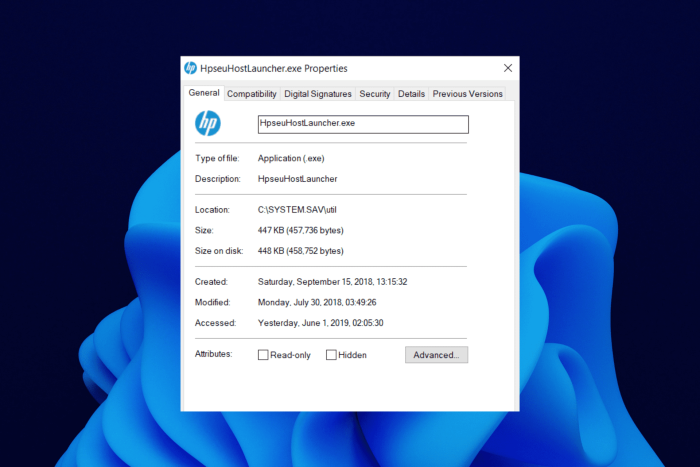This screenshot has height=467, width=700.
Task: Click the Modified date text
Action: point(317,302)
